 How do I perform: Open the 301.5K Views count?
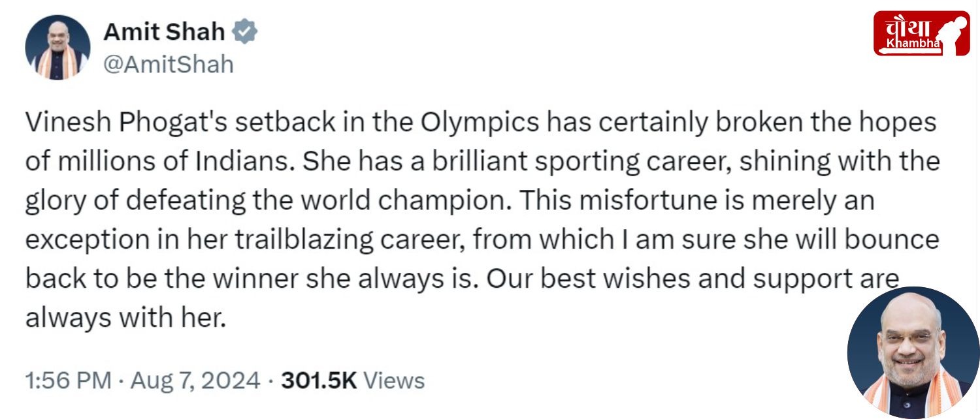coord(353,380)
